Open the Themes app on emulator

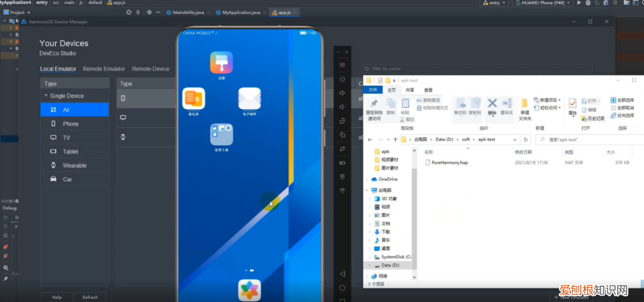click(x=222, y=63)
